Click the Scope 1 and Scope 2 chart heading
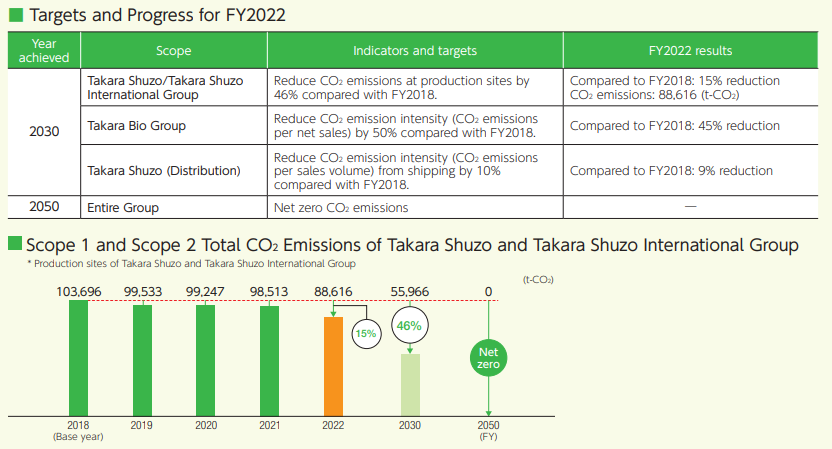Viewport: 832px width, 449px height. coord(412,245)
